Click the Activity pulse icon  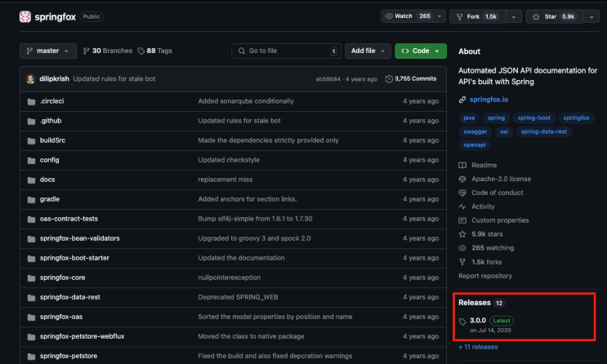462,206
